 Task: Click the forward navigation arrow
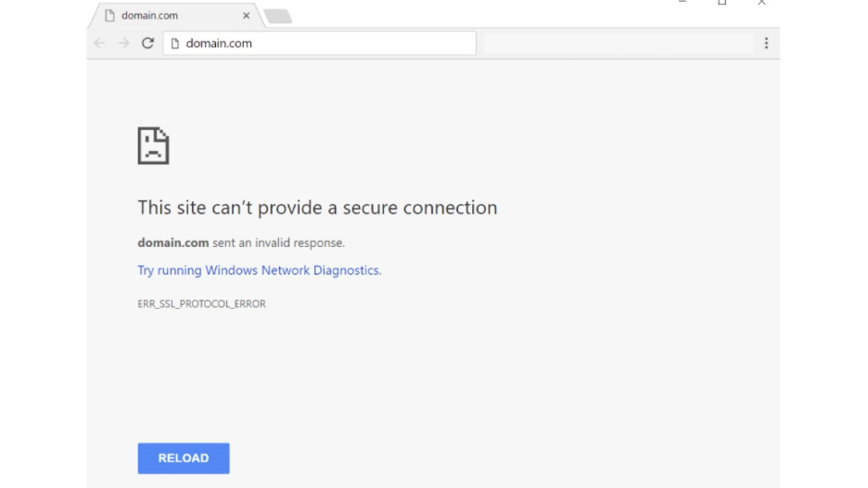click(123, 43)
